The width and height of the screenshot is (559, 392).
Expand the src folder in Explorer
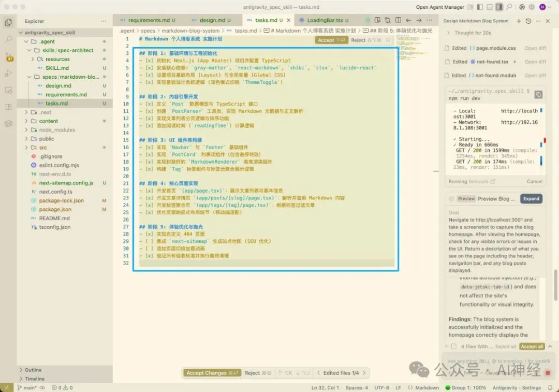[42, 148]
